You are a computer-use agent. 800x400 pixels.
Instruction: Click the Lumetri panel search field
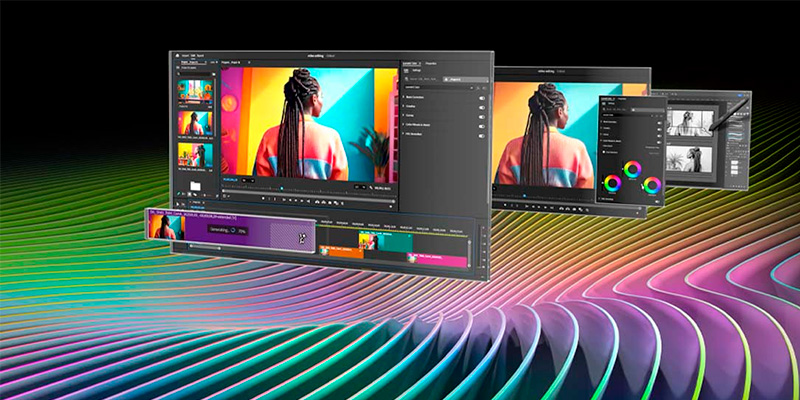click(422, 79)
